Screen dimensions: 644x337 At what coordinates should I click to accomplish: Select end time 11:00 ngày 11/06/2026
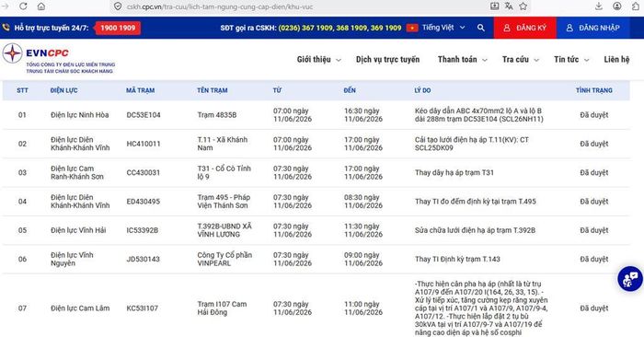tap(363, 308)
